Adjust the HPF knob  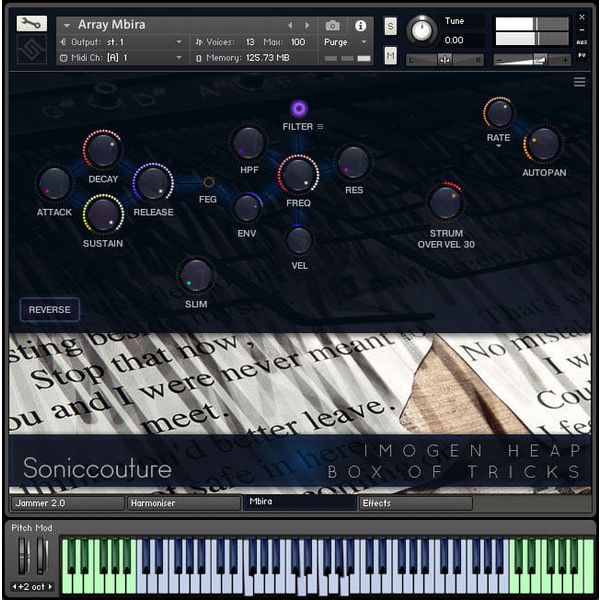point(248,143)
